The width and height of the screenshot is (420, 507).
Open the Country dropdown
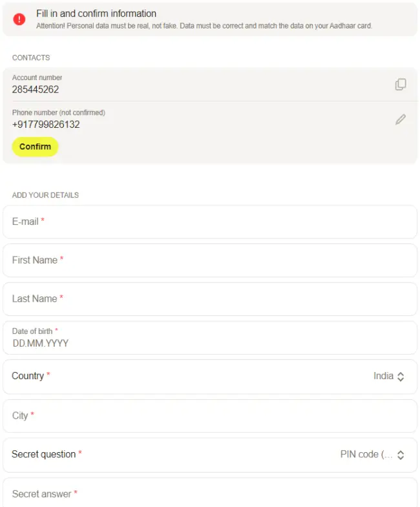[209, 377]
